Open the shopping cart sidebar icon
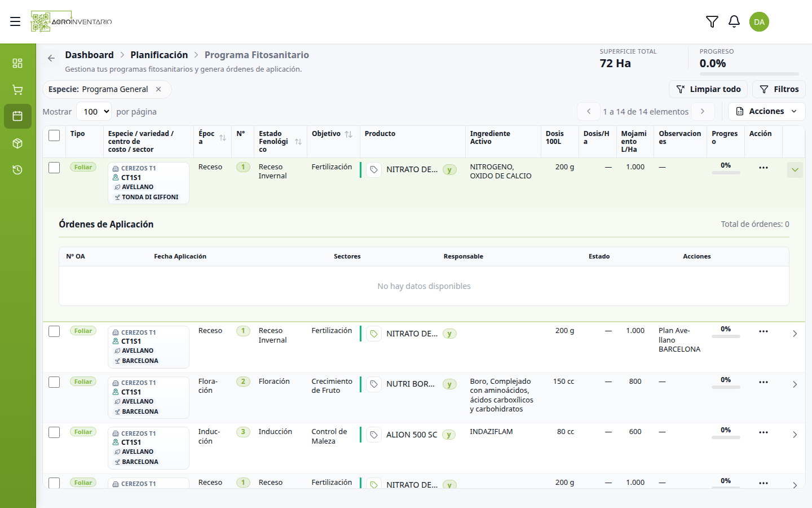812x508 pixels. [x=17, y=90]
